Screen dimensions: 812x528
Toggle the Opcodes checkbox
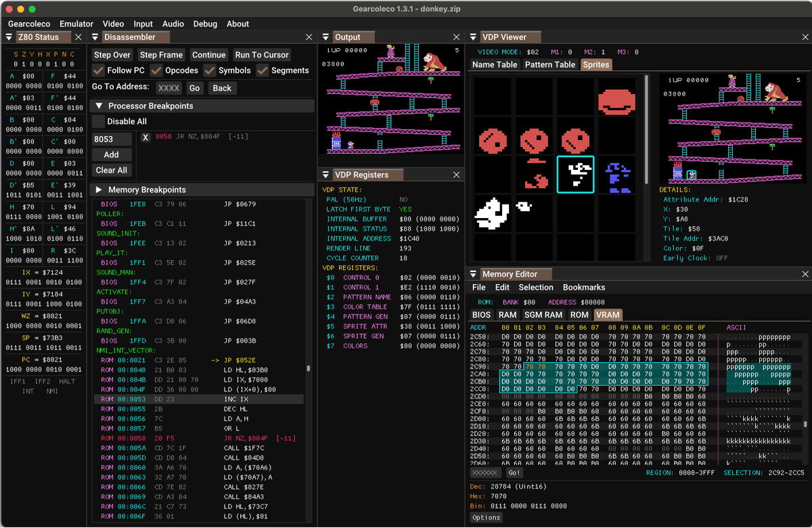157,70
